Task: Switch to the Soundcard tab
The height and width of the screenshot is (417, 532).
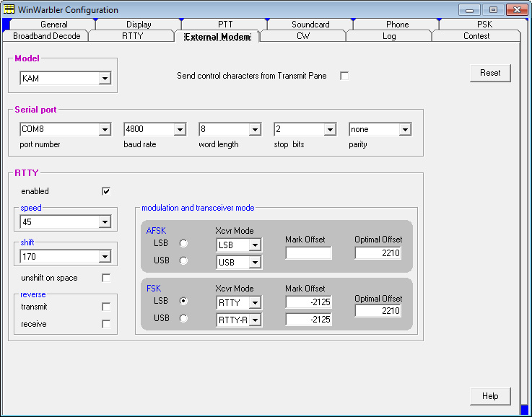Action: pos(310,25)
